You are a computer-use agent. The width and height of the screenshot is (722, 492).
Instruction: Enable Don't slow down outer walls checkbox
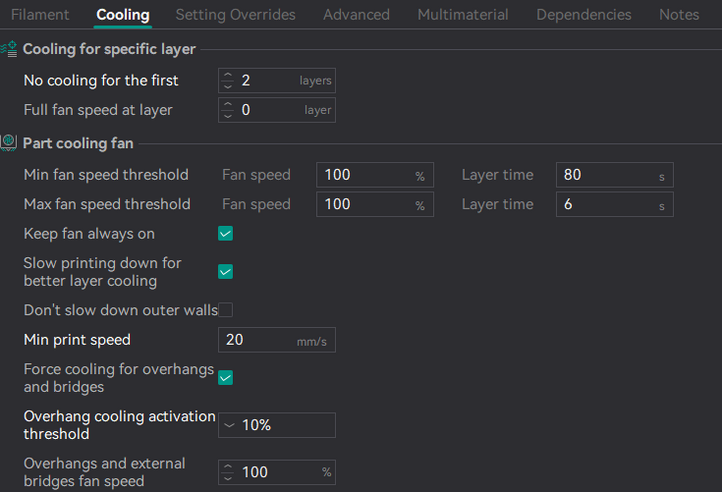click(x=226, y=310)
